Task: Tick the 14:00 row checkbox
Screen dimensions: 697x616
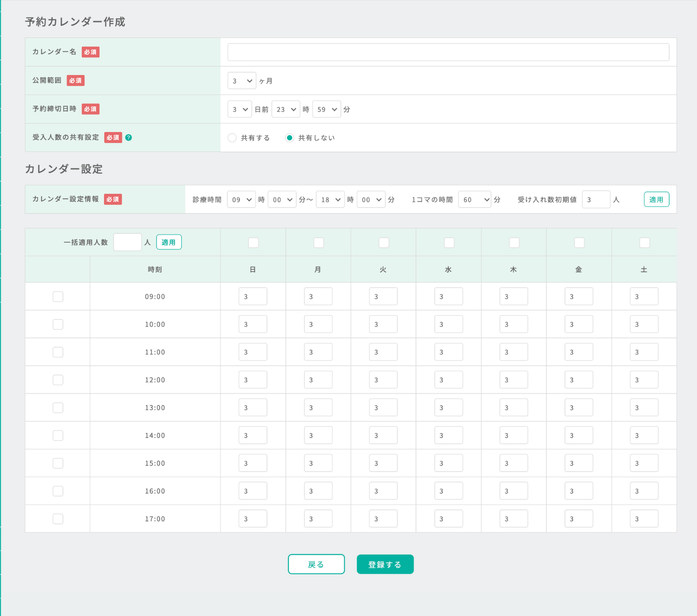Action: [58, 435]
